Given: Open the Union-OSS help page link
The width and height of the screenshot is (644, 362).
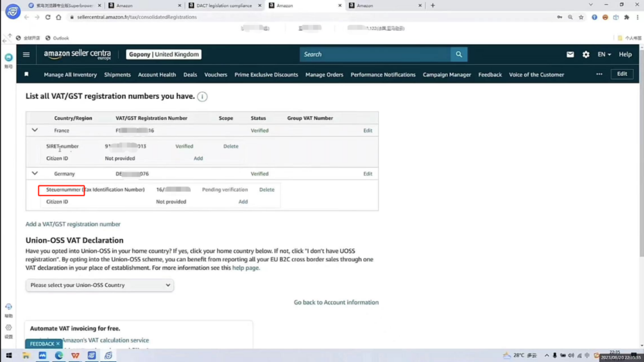Looking at the screenshot, I should pyautogui.click(x=246, y=268).
